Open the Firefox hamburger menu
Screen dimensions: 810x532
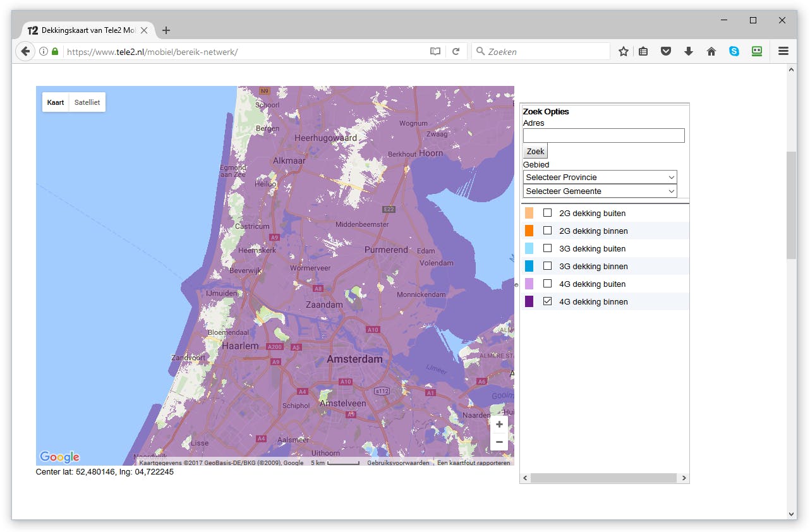pyautogui.click(x=783, y=52)
